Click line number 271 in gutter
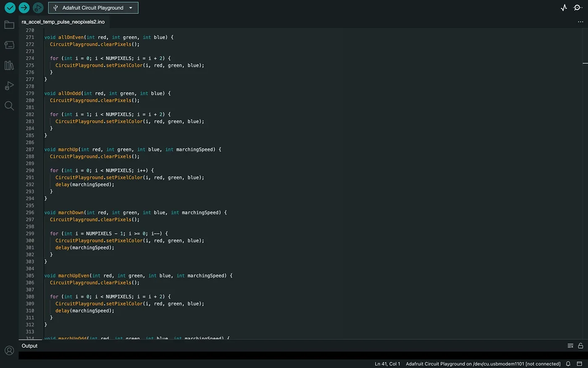Image resolution: width=588 pixels, height=368 pixels. [30, 37]
